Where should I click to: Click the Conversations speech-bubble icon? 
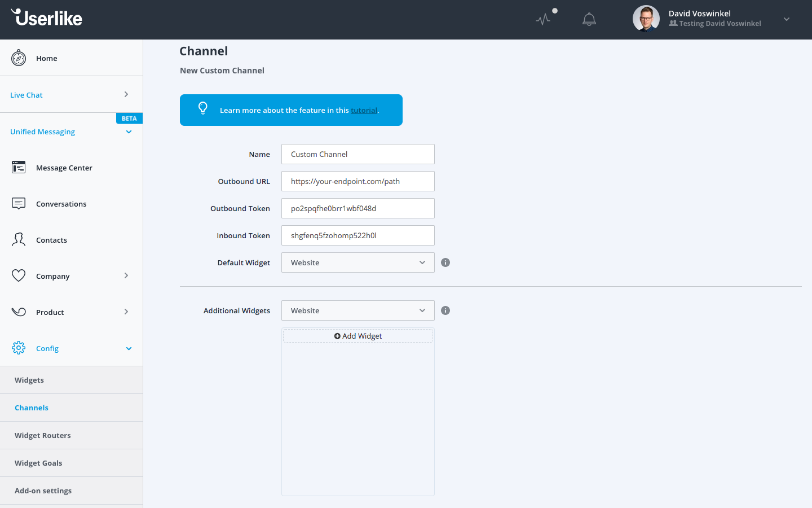[x=19, y=204]
